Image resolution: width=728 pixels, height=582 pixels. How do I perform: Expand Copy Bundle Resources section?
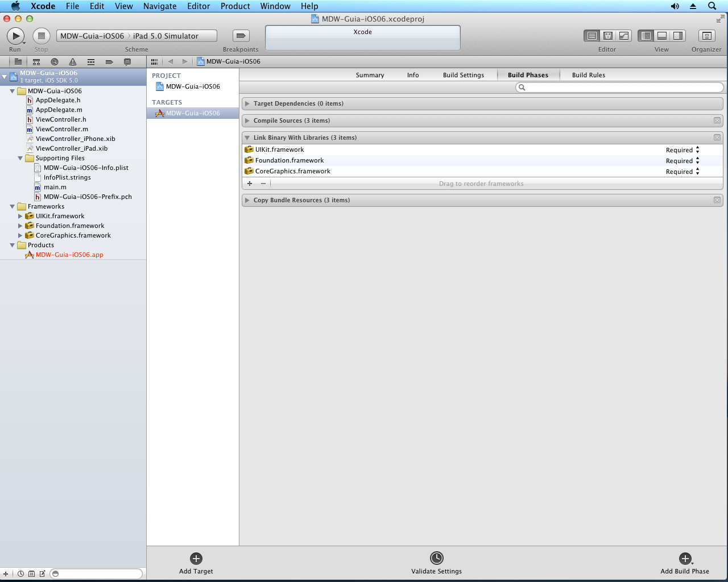pyautogui.click(x=247, y=200)
